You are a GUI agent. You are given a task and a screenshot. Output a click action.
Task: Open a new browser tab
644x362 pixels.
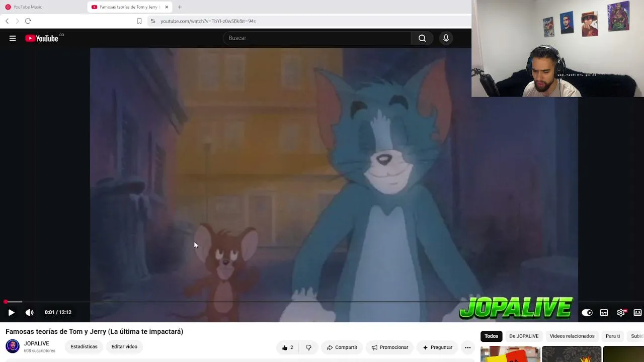180,7
